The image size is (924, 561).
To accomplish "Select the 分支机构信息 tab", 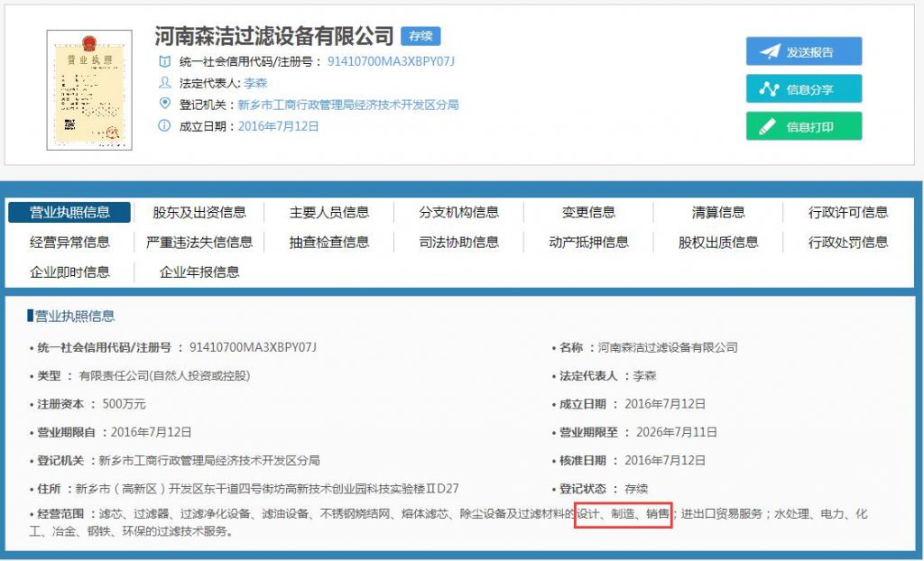I will pos(458,213).
